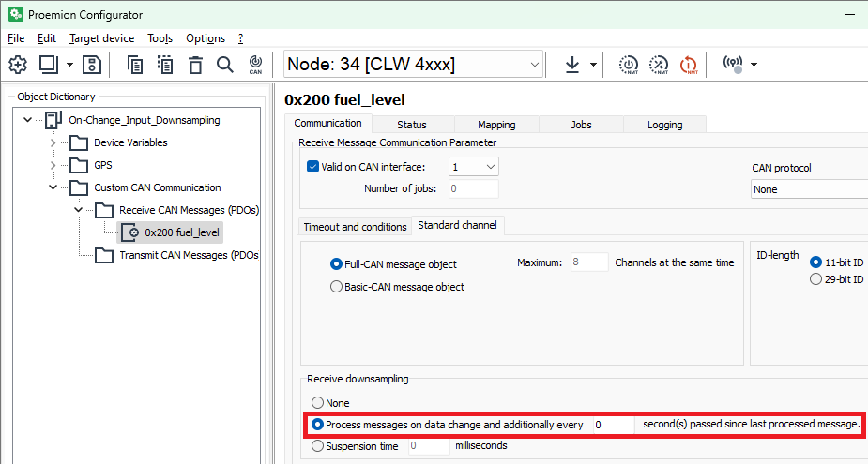Screen dimensions: 868x464
Task: Open the Target device menu
Action: coord(101,38)
